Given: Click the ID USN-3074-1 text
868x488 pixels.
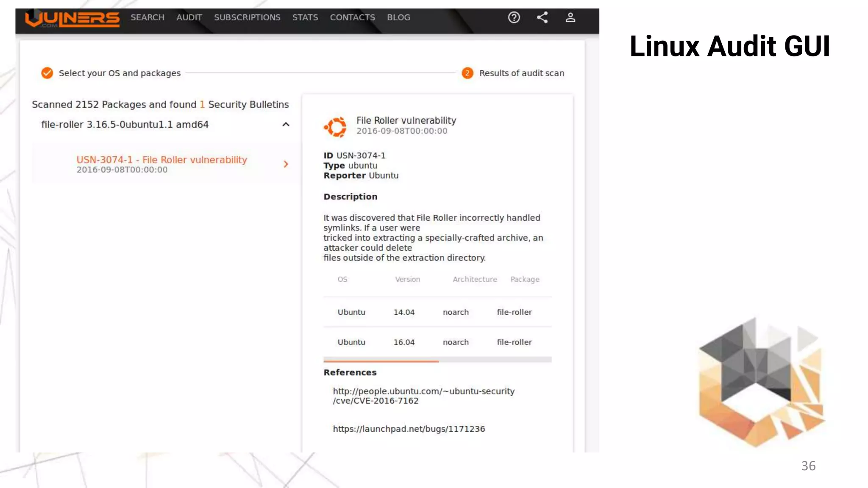Looking at the screenshot, I should click(x=354, y=155).
